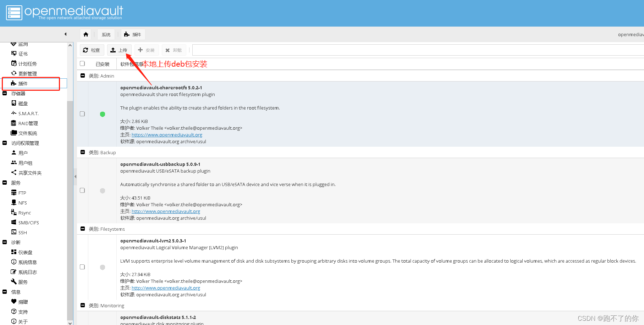Sort by the 软件包信息 column header
The height and width of the screenshot is (325, 644).
pyautogui.click(x=131, y=64)
